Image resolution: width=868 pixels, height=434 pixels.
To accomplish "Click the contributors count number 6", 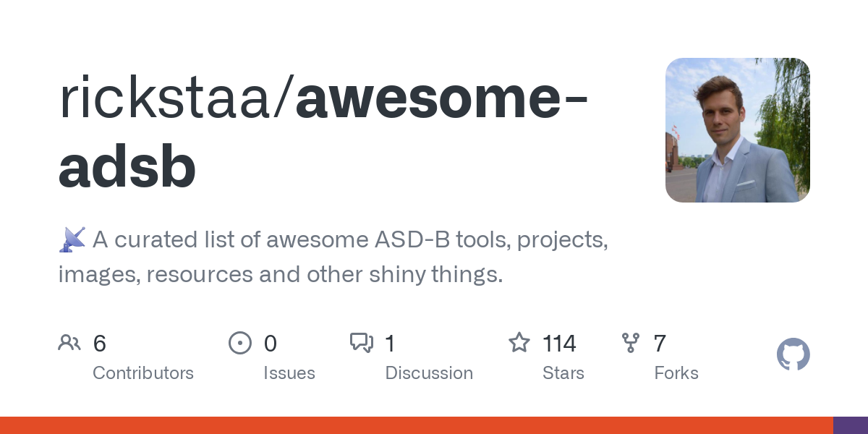I will click(x=100, y=344).
